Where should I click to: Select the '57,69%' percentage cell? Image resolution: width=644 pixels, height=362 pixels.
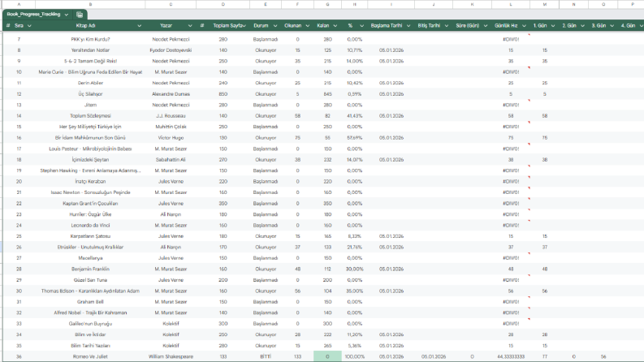pos(354,138)
